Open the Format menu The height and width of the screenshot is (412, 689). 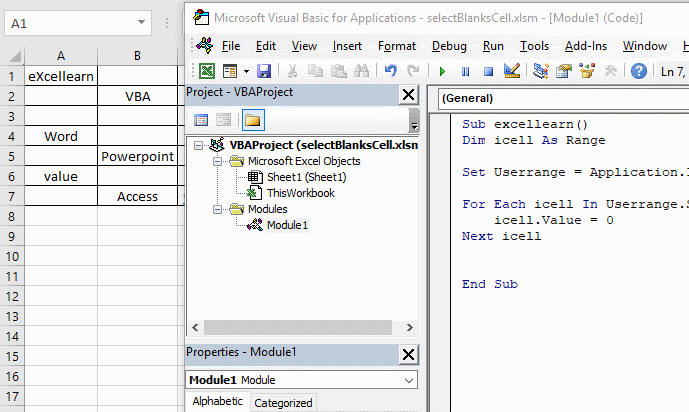[397, 46]
